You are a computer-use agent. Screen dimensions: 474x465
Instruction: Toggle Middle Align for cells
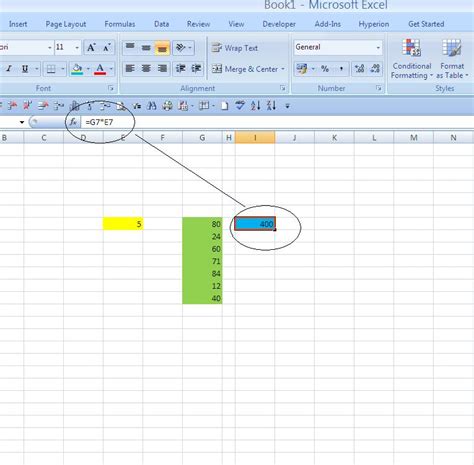tap(146, 48)
